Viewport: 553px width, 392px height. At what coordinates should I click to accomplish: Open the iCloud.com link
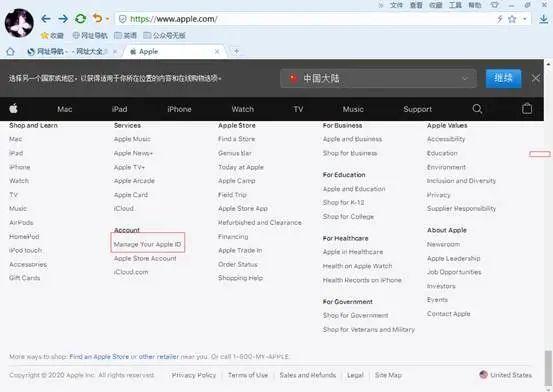[x=131, y=272]
